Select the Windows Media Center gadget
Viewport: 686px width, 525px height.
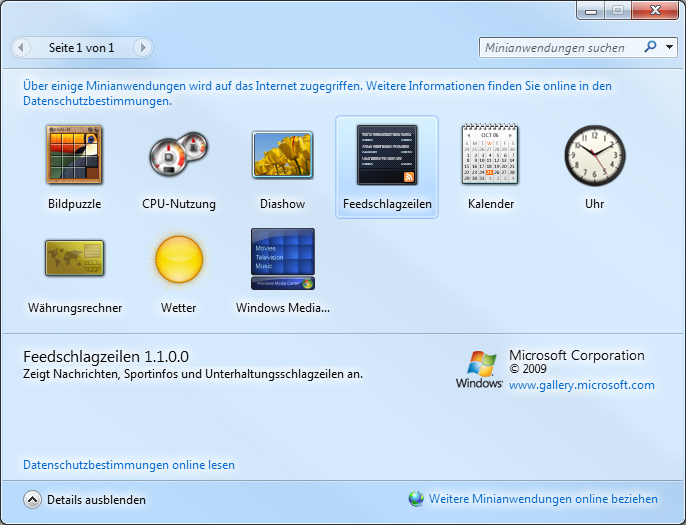point(283,259)
